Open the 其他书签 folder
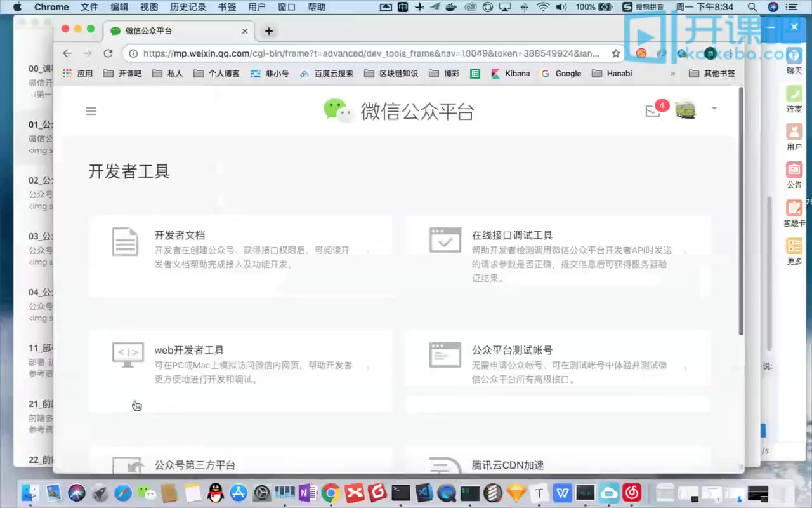 tap(712, 74)
